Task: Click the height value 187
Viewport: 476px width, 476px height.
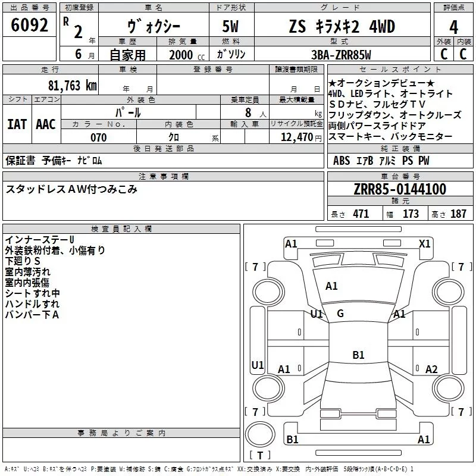Action: (458, 214)
